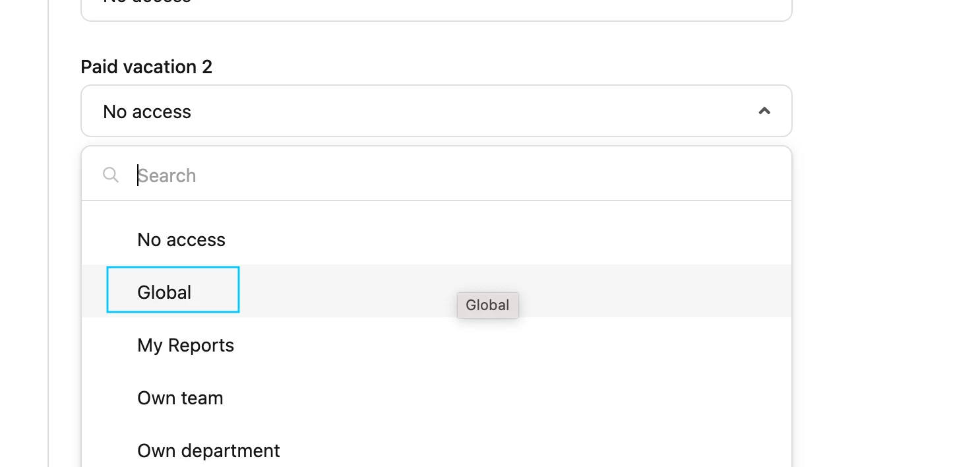Screen dimensions: 980x467
Task: Click the Search placeholder text
Action: (x=167, y=175)
